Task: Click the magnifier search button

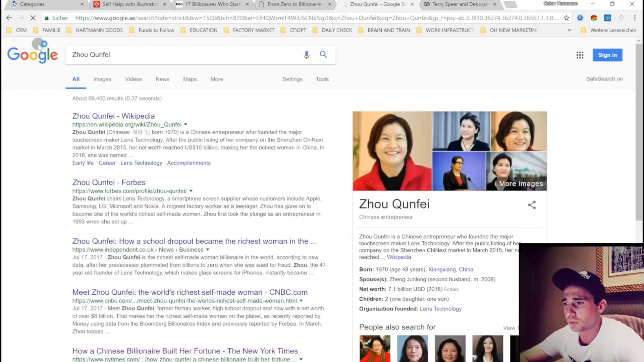Action: pyautogui.click(x=323, y=54)
